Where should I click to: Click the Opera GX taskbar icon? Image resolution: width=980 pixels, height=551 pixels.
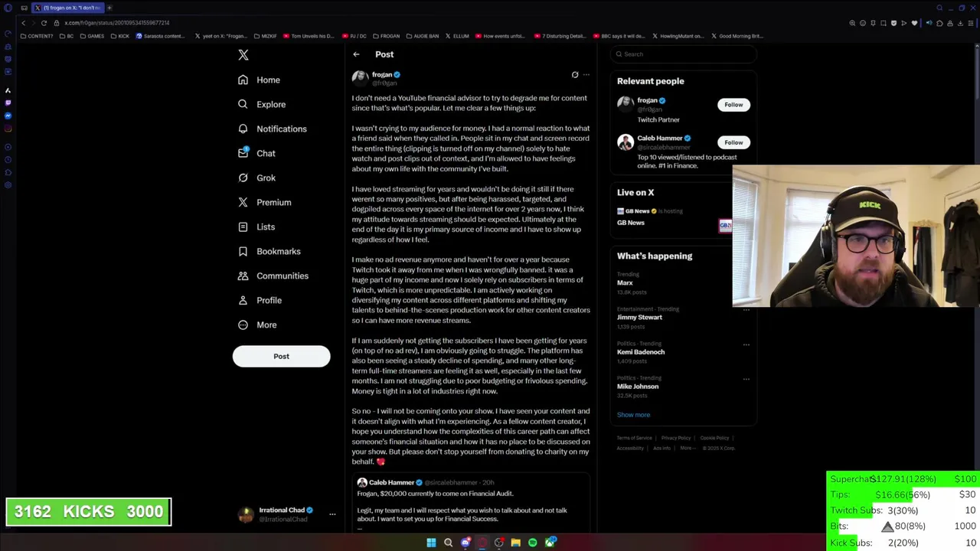pos(482,543)
